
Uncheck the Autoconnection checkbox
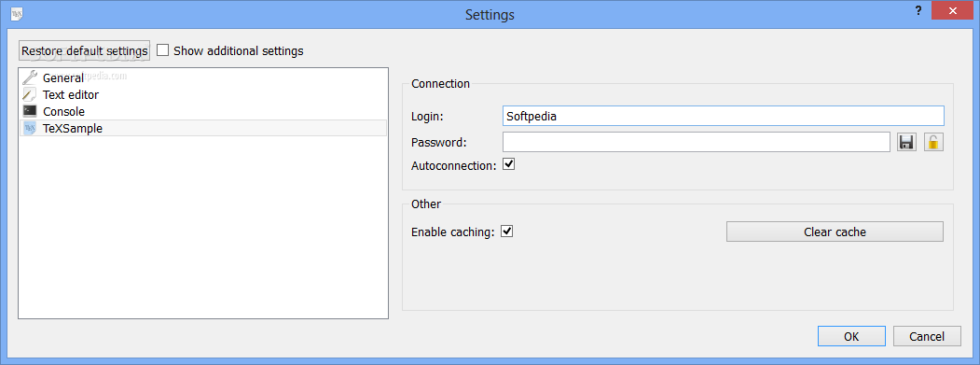click(508, 164)
